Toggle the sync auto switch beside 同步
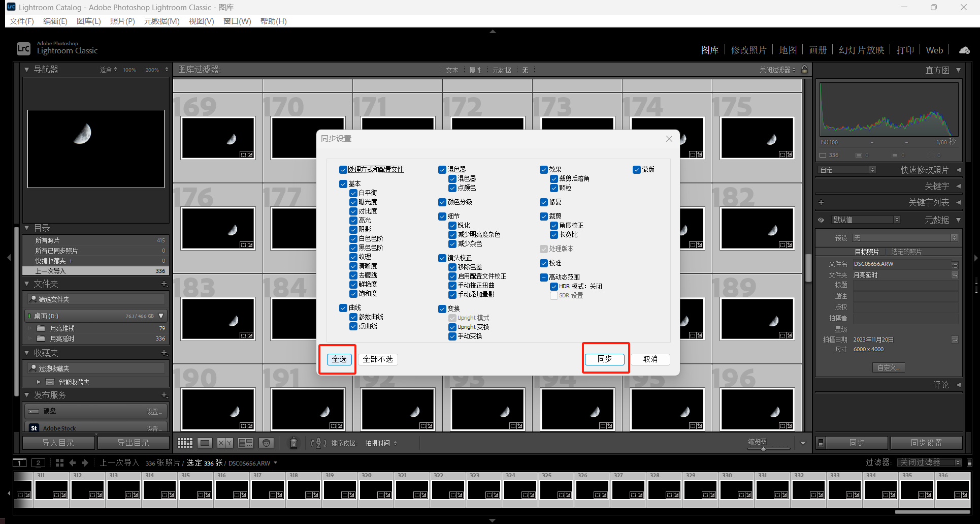This screenshot has width=980, height=524. 821,443
